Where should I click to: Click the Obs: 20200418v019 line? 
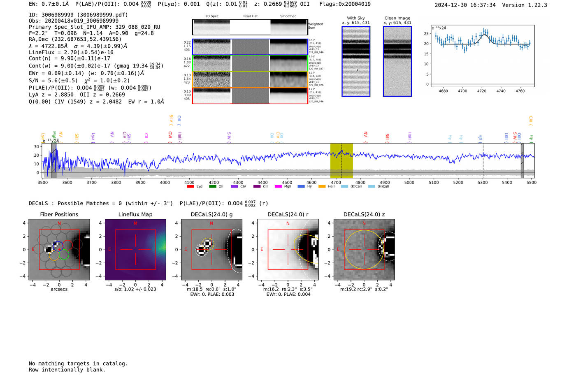coord(74,21)
